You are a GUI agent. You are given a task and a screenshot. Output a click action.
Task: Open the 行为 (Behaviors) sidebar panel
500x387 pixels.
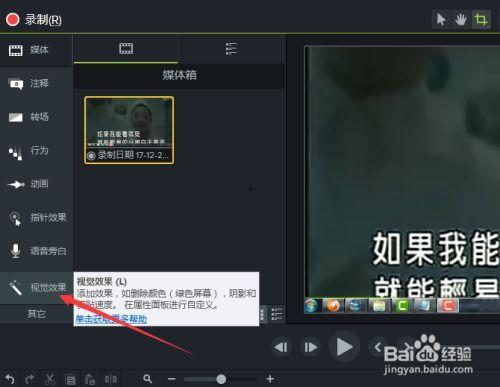36,151
